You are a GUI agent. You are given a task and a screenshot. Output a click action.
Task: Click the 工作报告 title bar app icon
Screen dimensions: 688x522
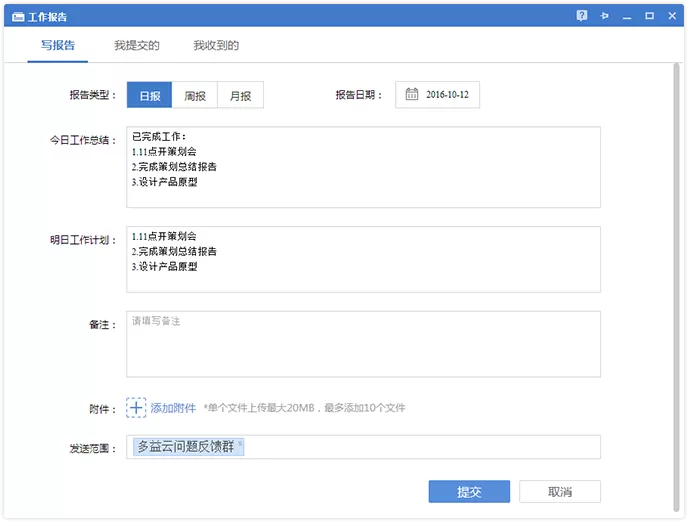tap(18, 17)
